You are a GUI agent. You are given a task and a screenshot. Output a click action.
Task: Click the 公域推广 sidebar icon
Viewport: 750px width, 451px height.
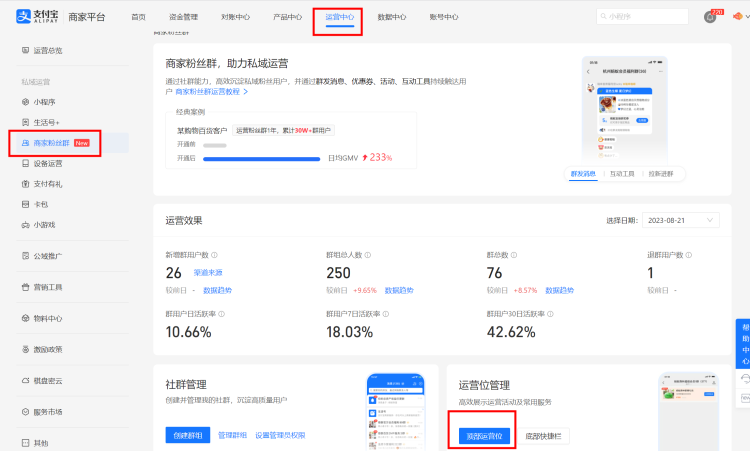25,256
